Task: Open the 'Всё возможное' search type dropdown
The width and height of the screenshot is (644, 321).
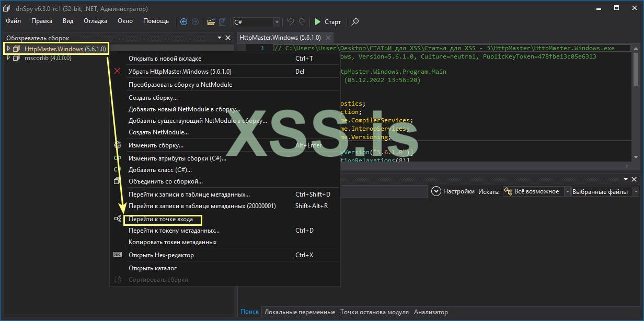Action: tap(567, 192)
